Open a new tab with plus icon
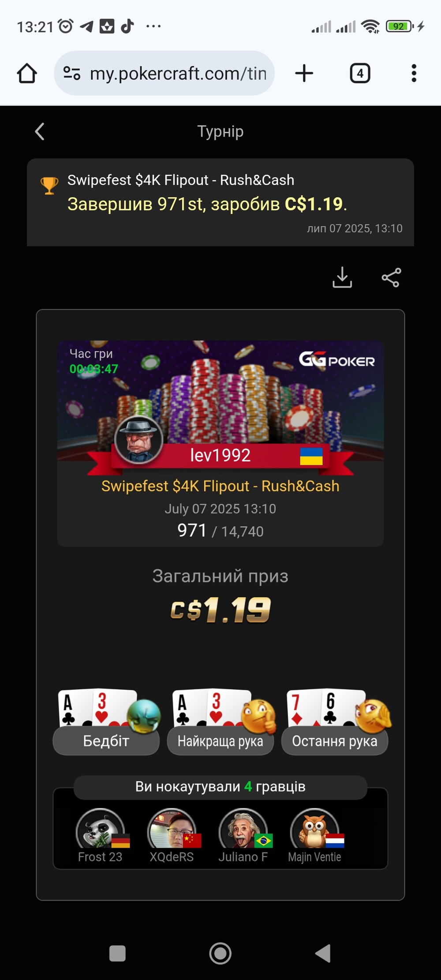Screen dimensions: 441x980 click(x=304, y=73)
